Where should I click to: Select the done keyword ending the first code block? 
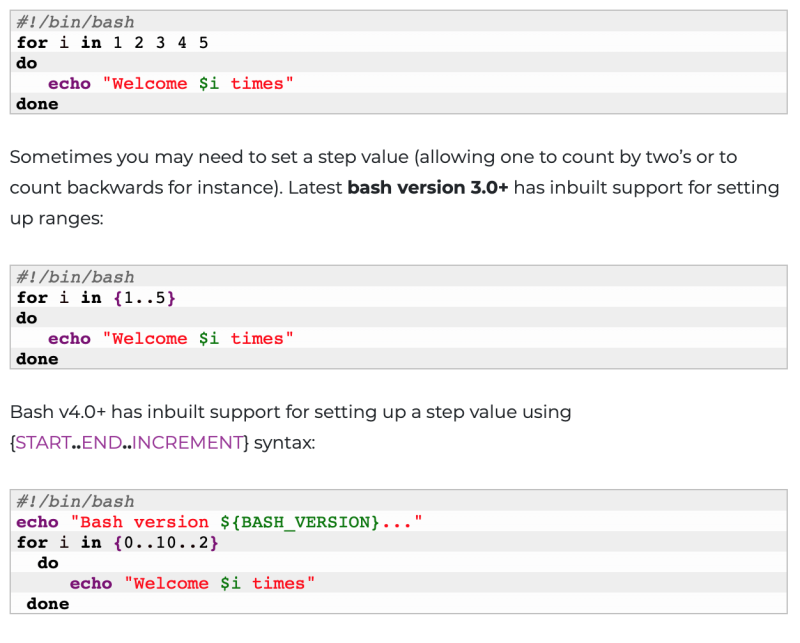point(36,104)
